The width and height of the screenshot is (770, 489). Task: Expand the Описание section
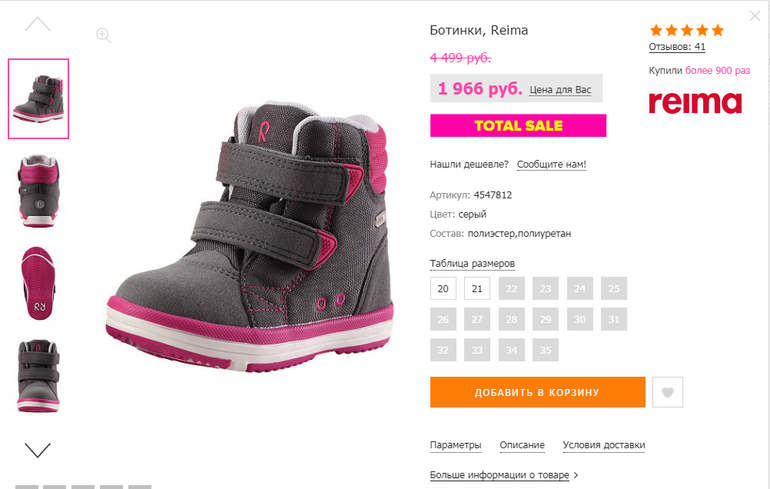tap(522, 445)
